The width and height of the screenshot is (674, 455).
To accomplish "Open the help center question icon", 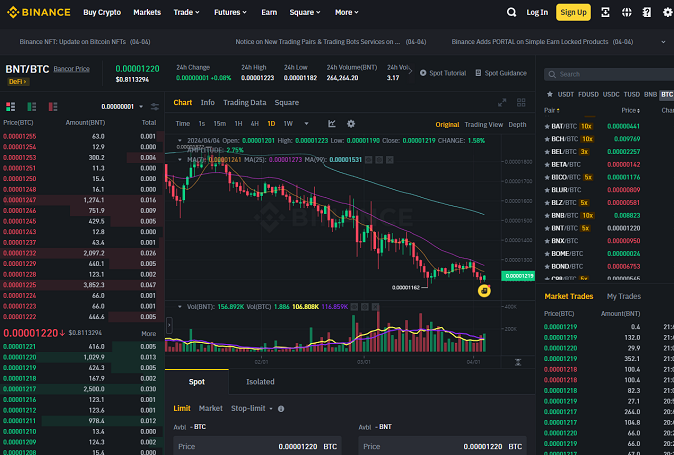I will (647, 12).
